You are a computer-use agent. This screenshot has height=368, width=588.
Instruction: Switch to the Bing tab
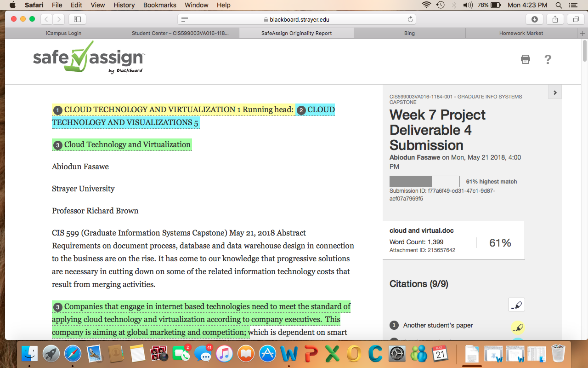pyautogui.click(x=409, y=33)
